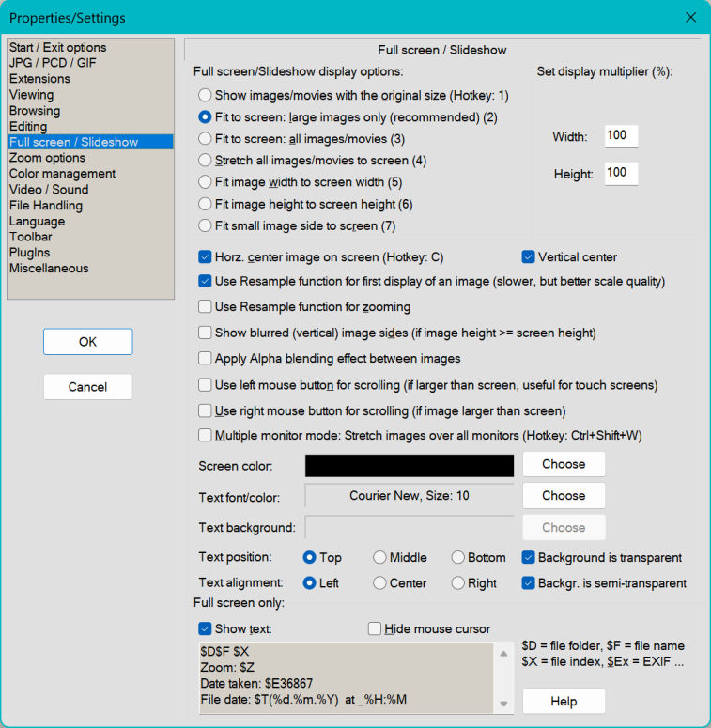Select Zoom options in the settings list
This screenshot has width=711, height=728.
(x=47, y=158)
